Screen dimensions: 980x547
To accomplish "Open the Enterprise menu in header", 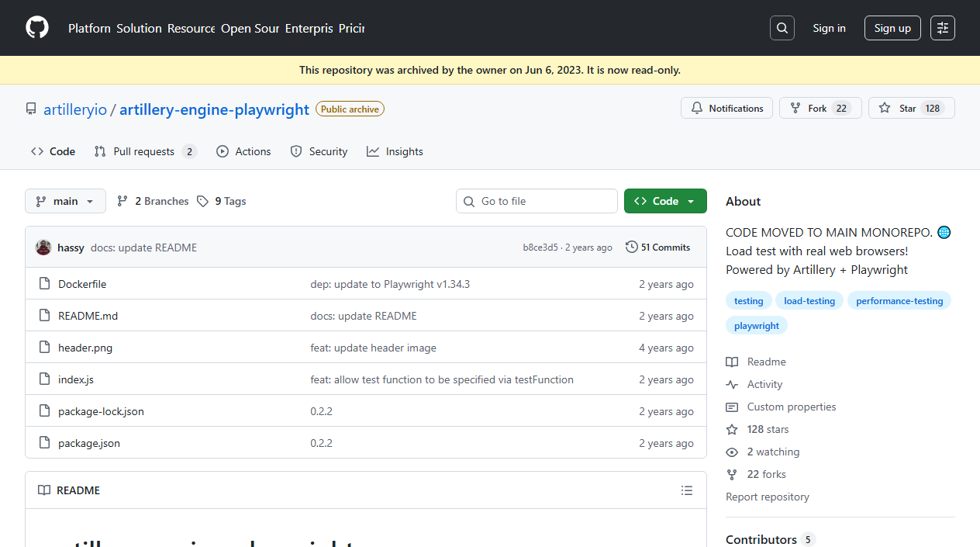I will click(309, 28).
